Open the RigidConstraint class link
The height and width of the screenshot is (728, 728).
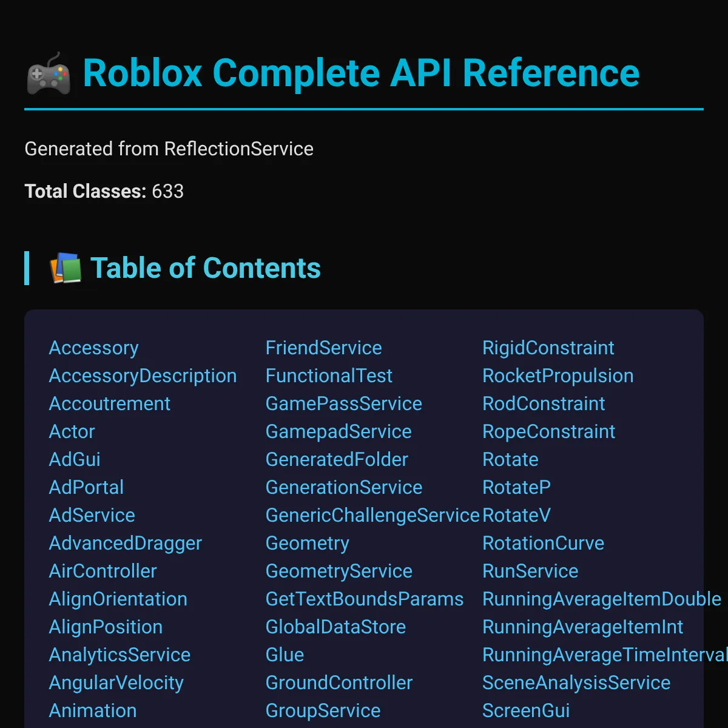click(x=548, y=348)
